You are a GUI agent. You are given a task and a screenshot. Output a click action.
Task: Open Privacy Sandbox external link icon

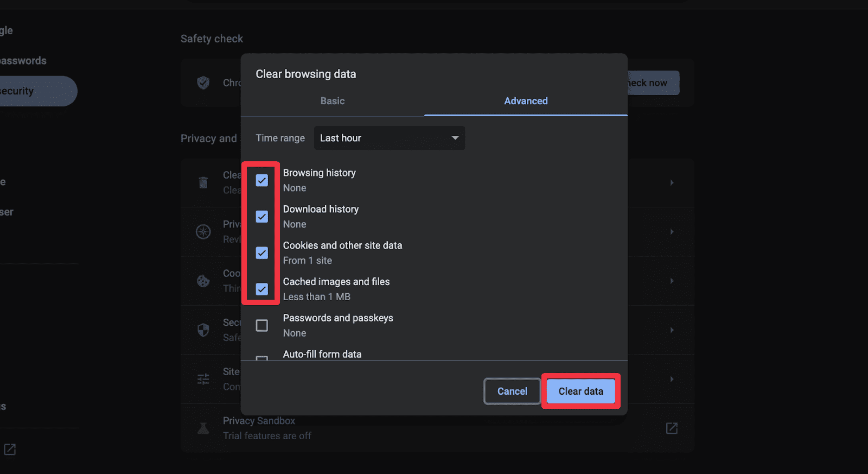672,428
